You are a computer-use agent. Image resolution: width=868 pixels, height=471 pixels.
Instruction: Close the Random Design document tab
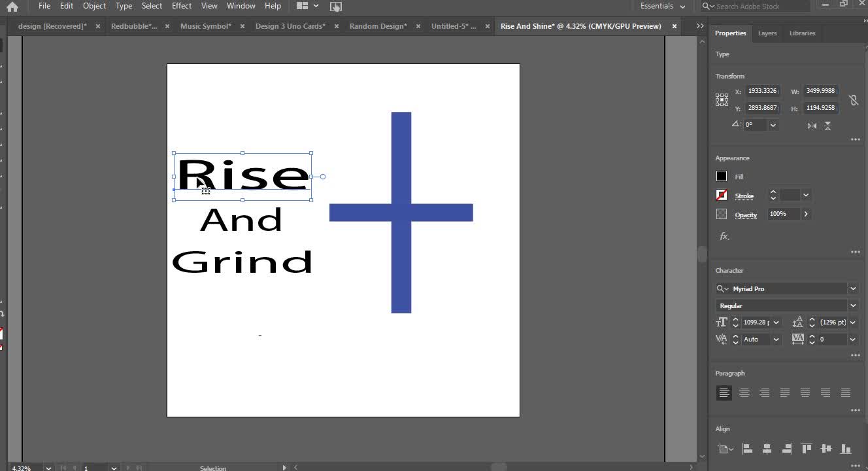418,26
